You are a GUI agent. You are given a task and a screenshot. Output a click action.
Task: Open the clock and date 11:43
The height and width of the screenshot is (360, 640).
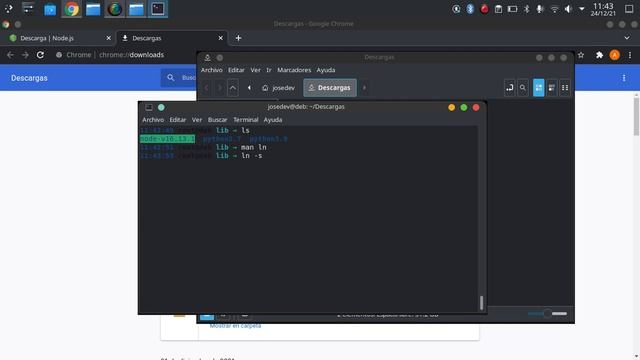(x=603, y=9)
